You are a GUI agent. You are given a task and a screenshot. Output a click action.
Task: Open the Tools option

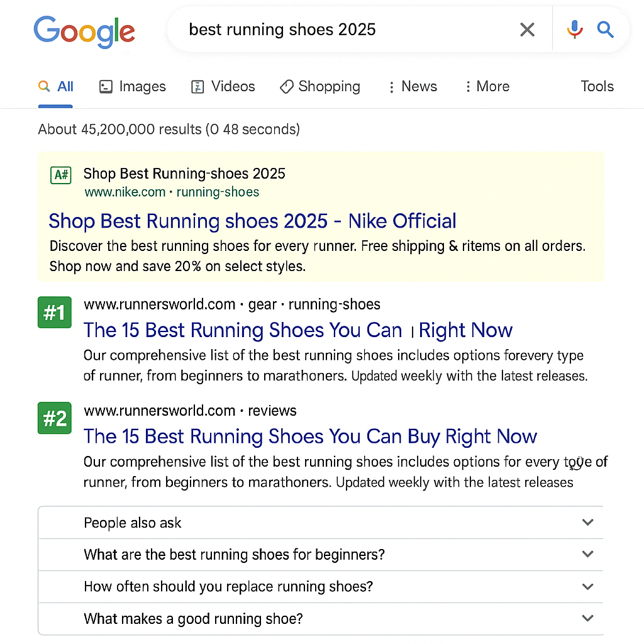597,86
